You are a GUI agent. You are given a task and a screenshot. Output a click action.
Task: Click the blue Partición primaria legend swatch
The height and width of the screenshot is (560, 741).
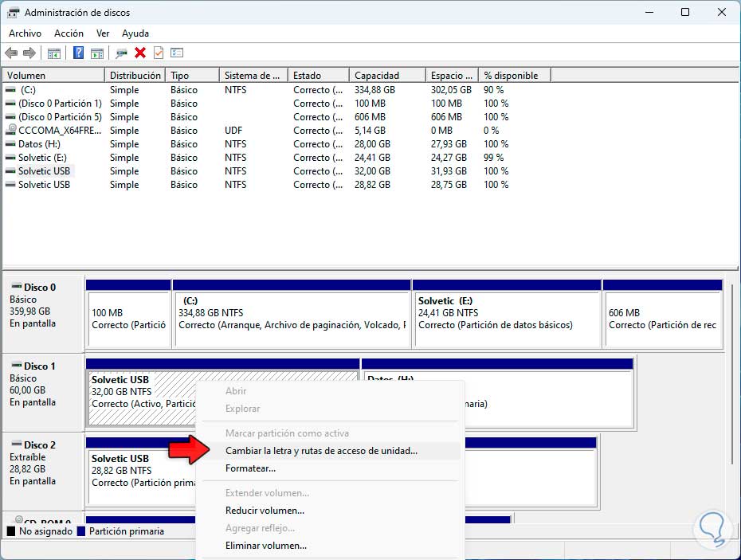[x=81, y=531]
